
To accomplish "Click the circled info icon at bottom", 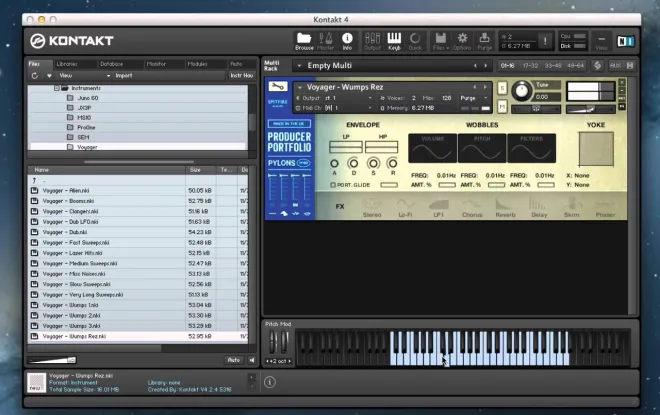I will (270, 382).
